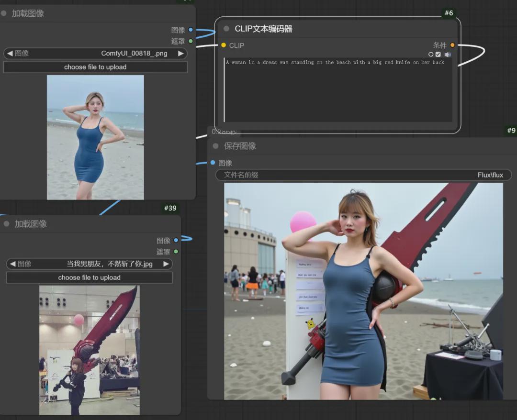Select the radio button beside the encoder's checkbox
The width and height of the screenshot is (517, 420).
[x=431, y=54]
